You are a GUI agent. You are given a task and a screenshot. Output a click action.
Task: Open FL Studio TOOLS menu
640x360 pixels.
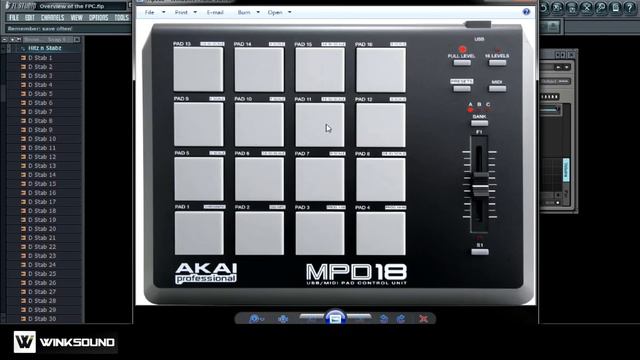pos(121,18)
